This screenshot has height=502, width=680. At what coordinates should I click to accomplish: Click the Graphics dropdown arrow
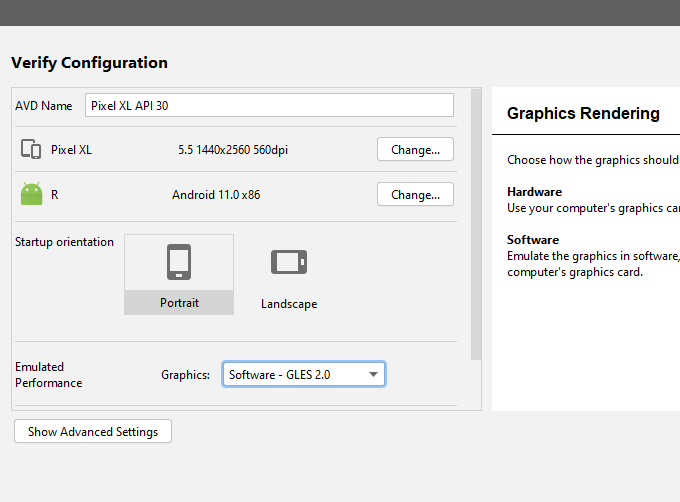coord(373,375)
